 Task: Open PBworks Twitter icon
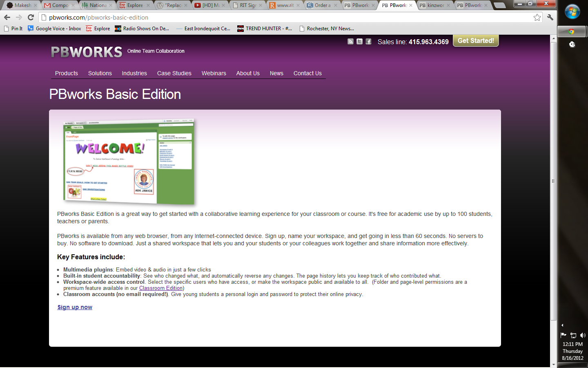[359, 41]
